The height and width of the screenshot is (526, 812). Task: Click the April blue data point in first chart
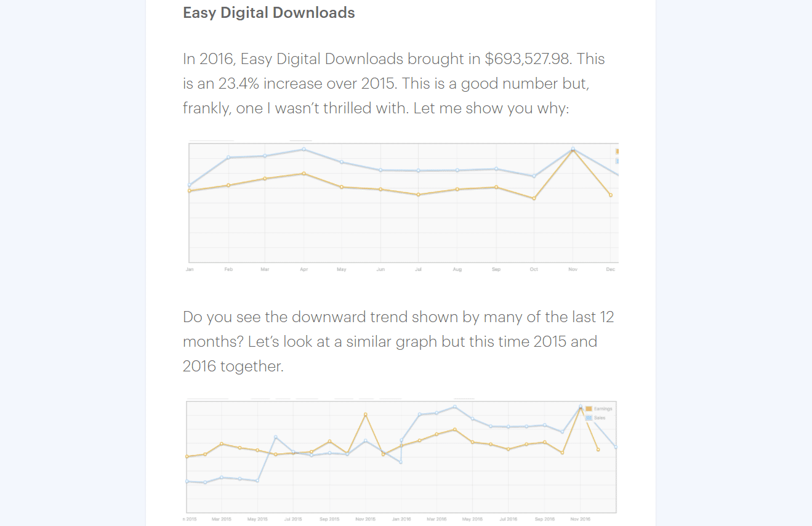[x=303, y=149]
